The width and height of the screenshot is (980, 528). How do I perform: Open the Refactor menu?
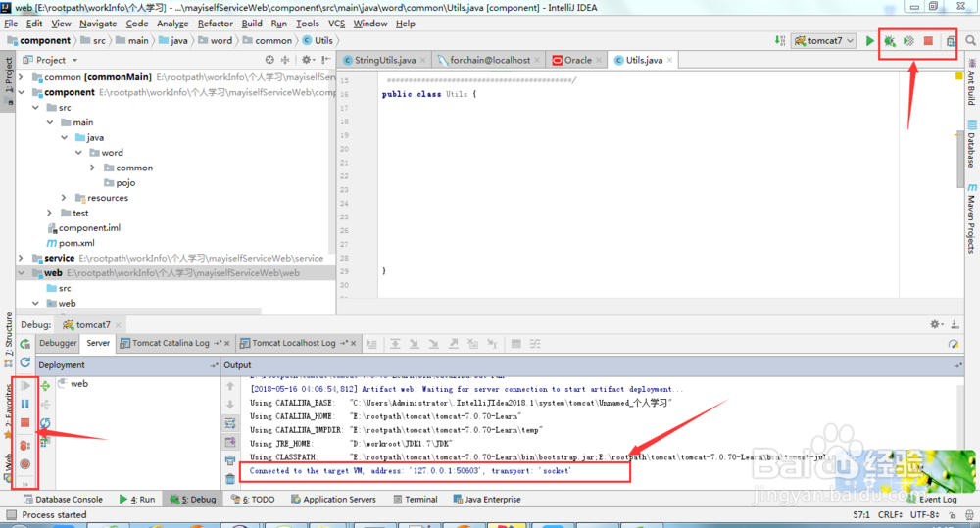coord(215,24)
